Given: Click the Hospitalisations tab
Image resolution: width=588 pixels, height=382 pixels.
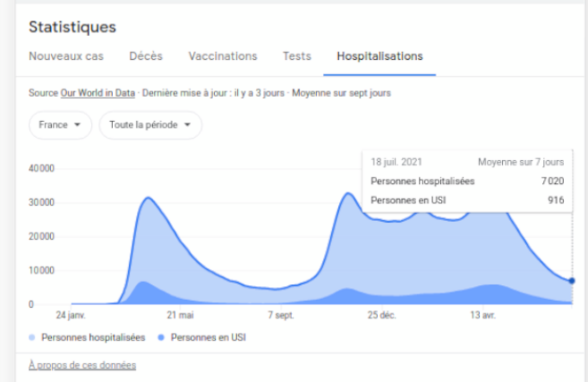Looking at the screenshot, I should [x=380, y=56].
